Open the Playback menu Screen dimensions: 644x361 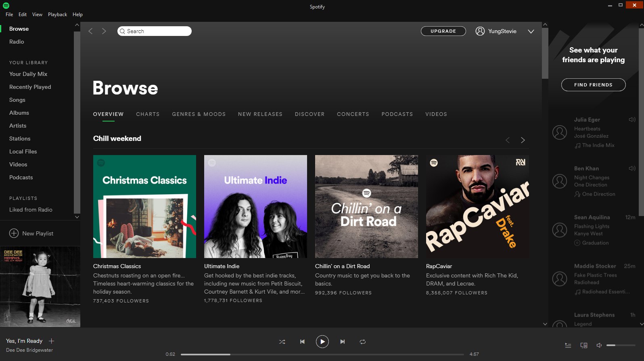point(57,15)
